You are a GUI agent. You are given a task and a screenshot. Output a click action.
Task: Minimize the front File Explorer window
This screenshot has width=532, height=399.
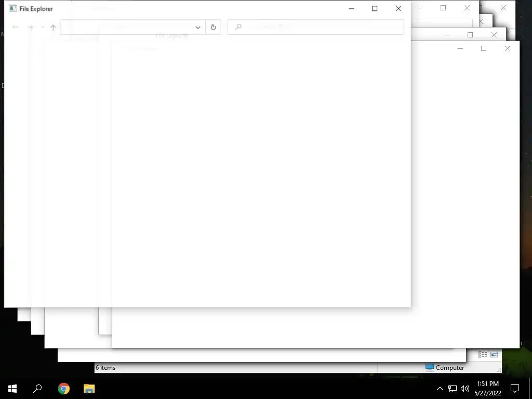pyautogui.click(x=352, y=8)
